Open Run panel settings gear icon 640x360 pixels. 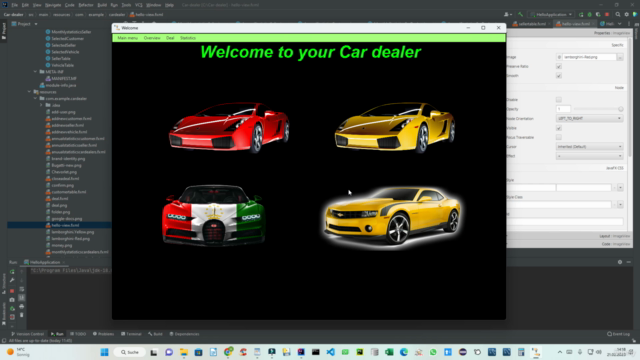tap(620, 262)
